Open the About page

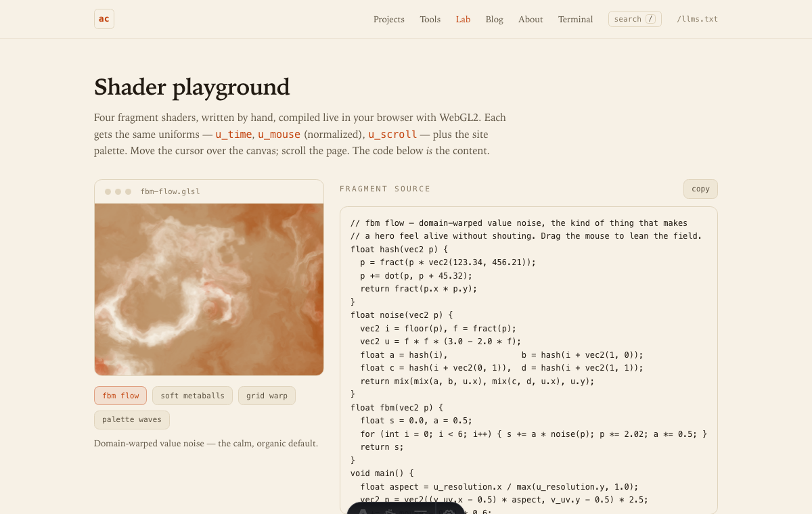(531, 20)
